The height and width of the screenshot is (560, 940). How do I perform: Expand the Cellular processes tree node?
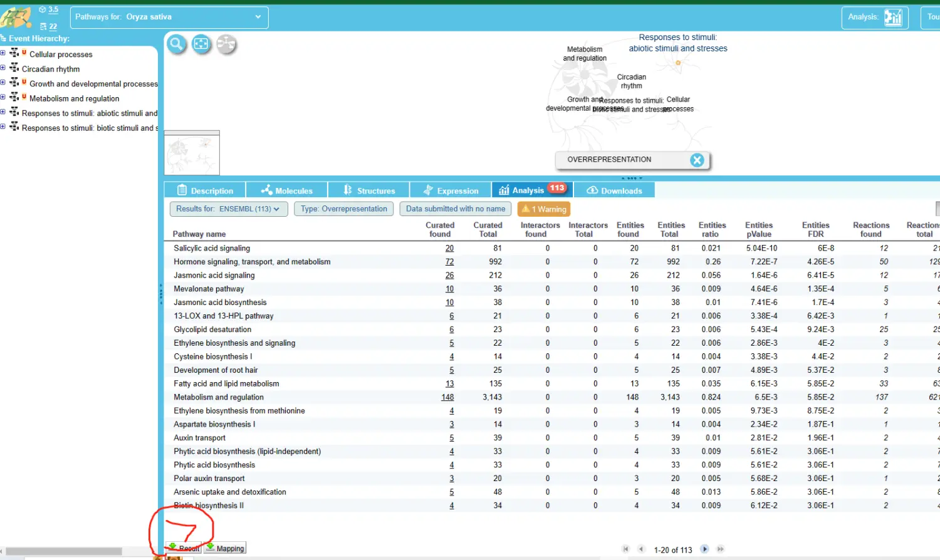tap(3, 54)
